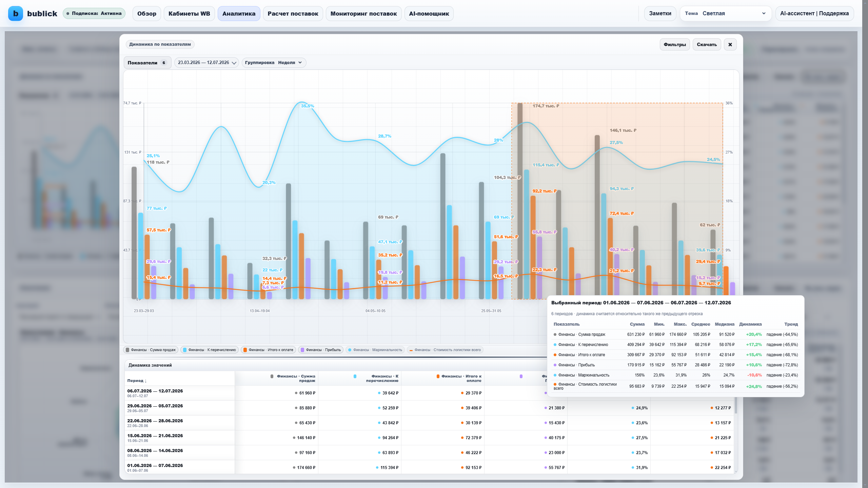
Task: Close the Динамика по показателям dialog
Action: click(x=730, y=44)
